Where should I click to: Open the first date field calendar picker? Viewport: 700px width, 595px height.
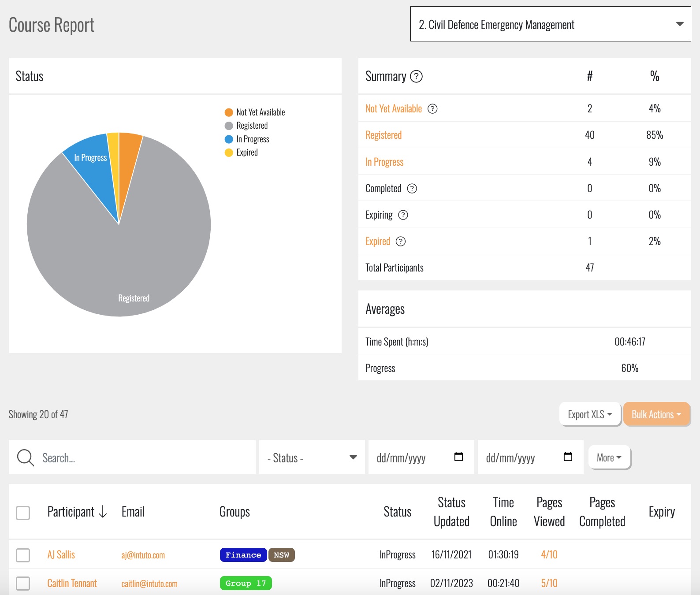[458, 457]
